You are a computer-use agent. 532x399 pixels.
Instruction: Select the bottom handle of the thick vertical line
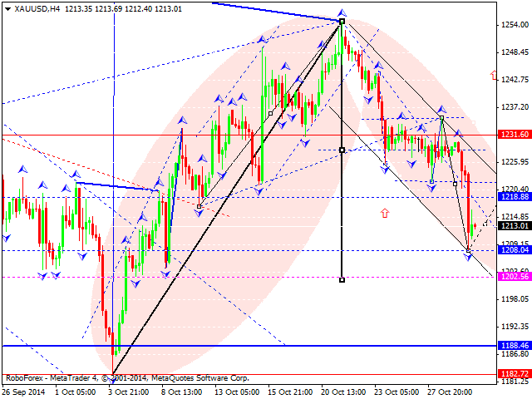click(342, 280)
